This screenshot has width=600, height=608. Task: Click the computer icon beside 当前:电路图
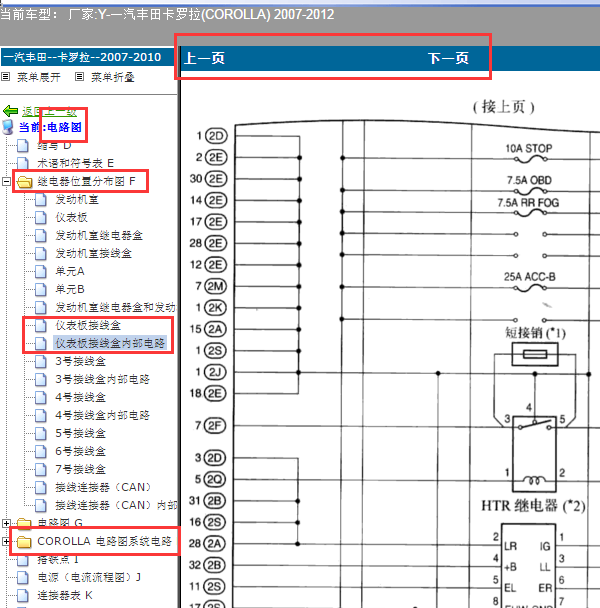click(8, 127)
